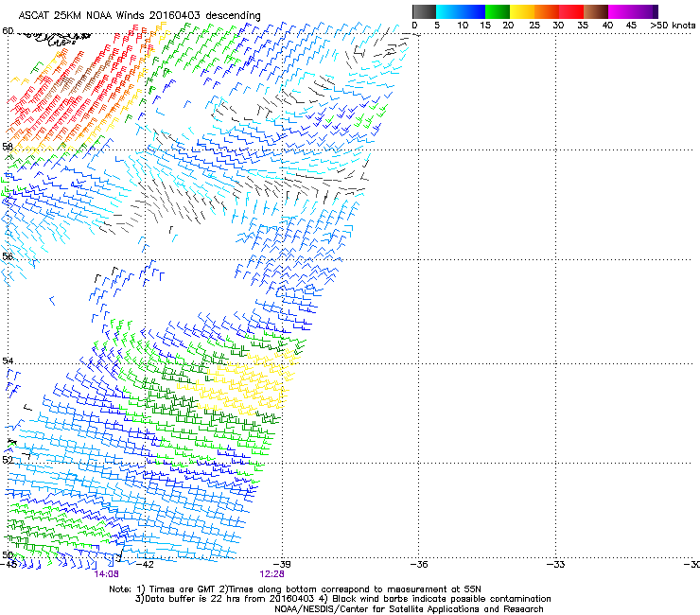This screenshot has width=700, height=615.
Task: Click the purple overpass time '14:08'
Action: [x=106, y=574]
